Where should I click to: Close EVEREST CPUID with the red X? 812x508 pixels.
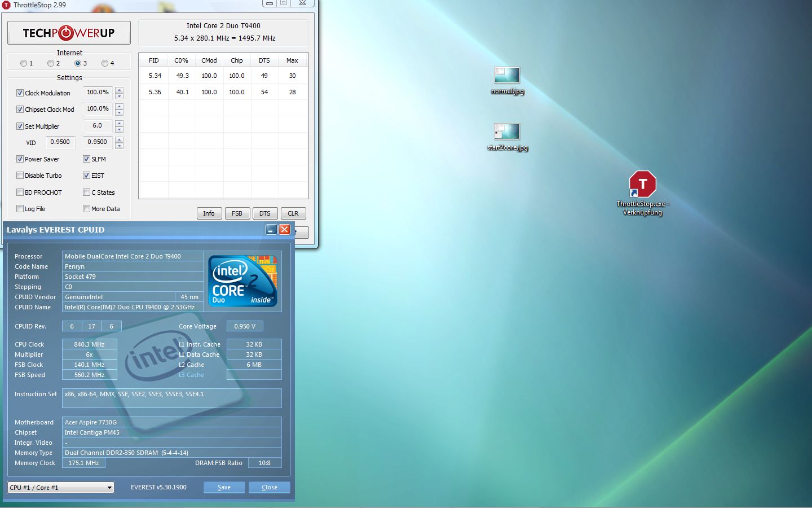pyautogui.click(x=285, y=229)
